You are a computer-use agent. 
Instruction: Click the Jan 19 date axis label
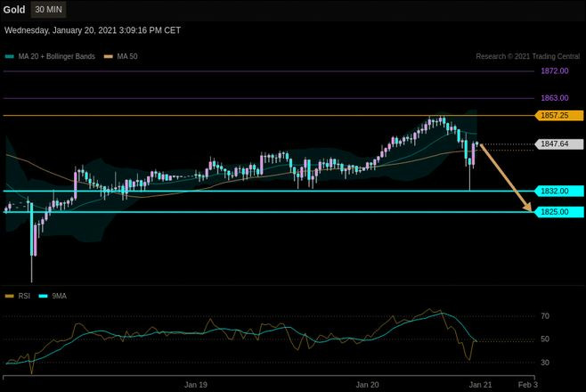coord(195,385)
